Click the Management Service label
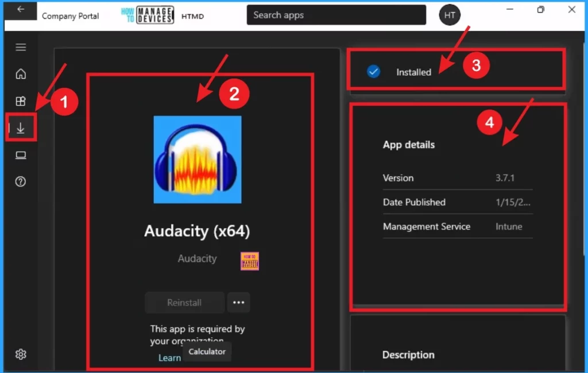 tap(427, 227)
